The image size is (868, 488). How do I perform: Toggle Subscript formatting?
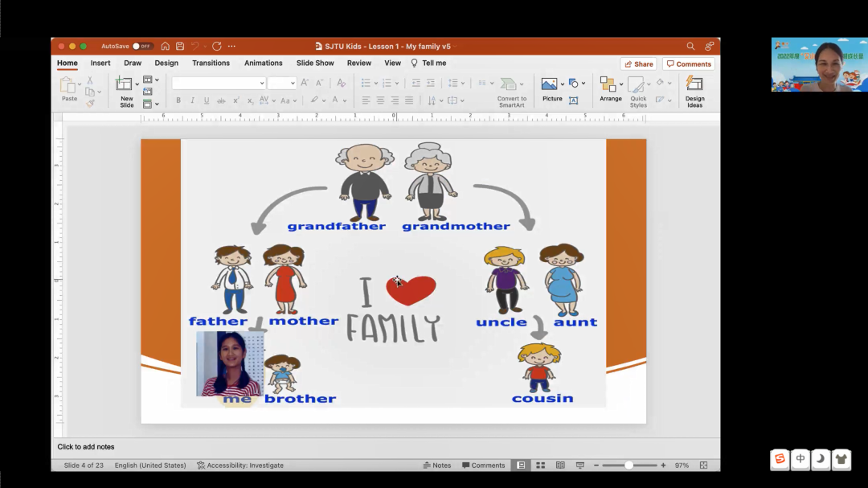click(250, 100)
